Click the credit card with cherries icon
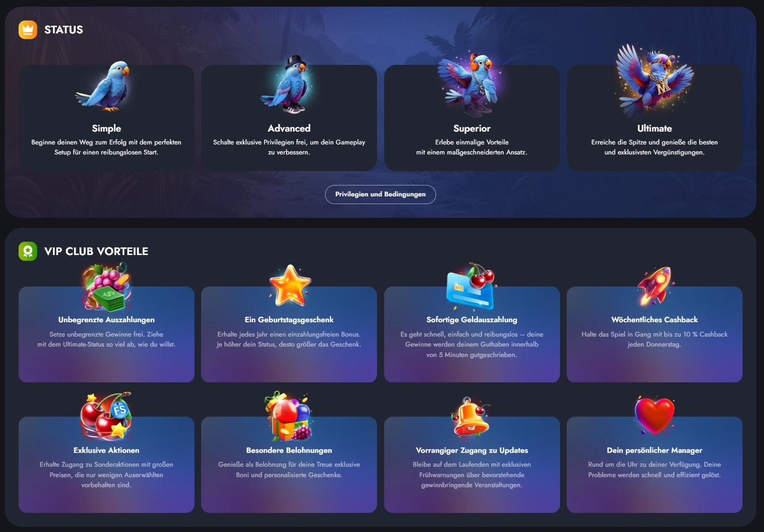Image resolution: width=764 pixels, height=532 pixels. point(471,286)
